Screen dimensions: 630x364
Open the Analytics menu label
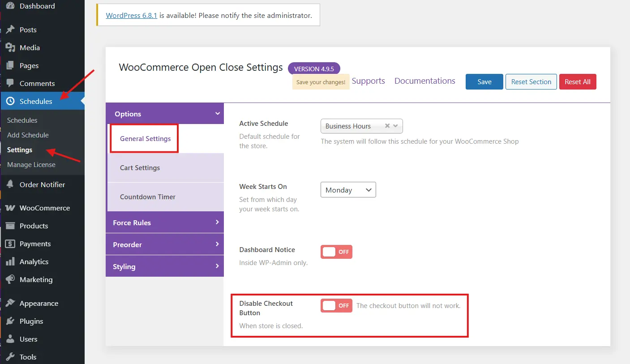tap(34, 262)
